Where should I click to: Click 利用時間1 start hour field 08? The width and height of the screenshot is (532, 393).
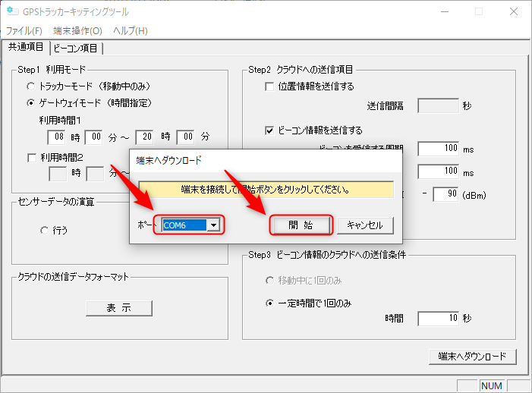coord(56,137)
